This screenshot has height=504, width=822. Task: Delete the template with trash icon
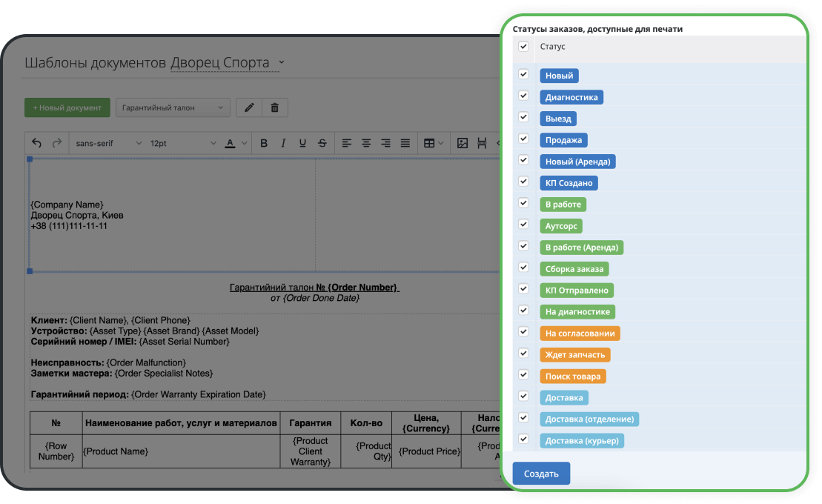point(275,107)
